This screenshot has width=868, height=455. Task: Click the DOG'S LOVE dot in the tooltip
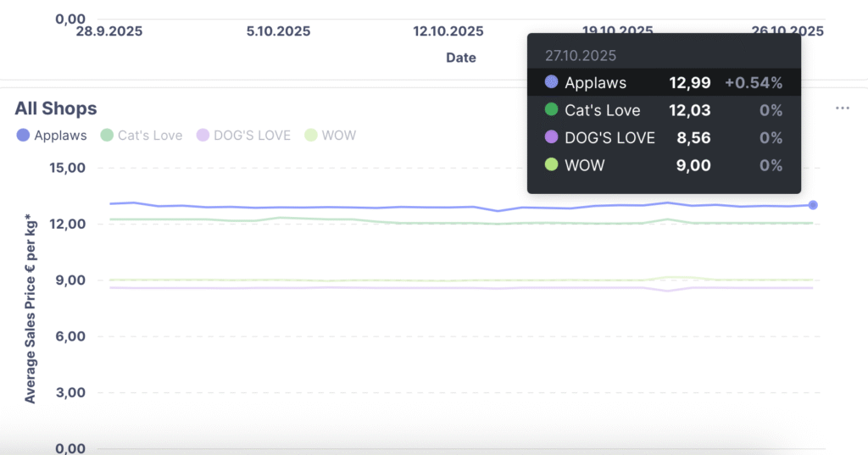tap(551, 137)
